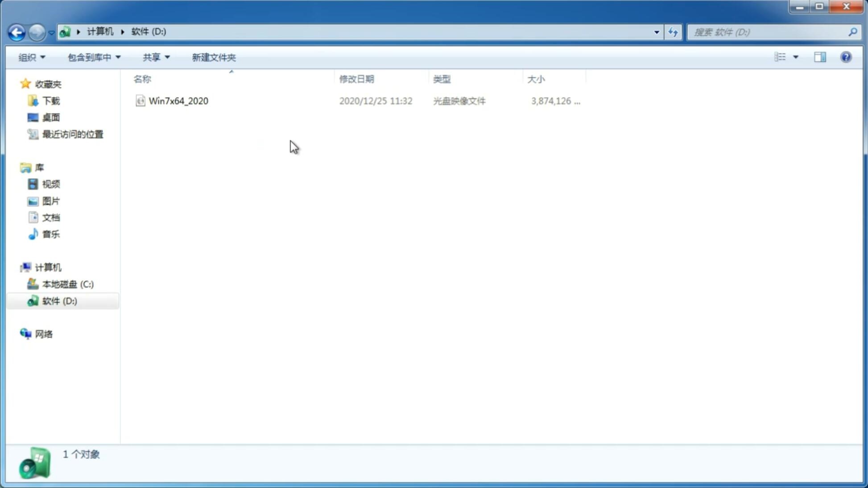This screenshot has height=488, width=868.
Task: Open the Win7x64_2020 disc image file
Action: point(179,100)
